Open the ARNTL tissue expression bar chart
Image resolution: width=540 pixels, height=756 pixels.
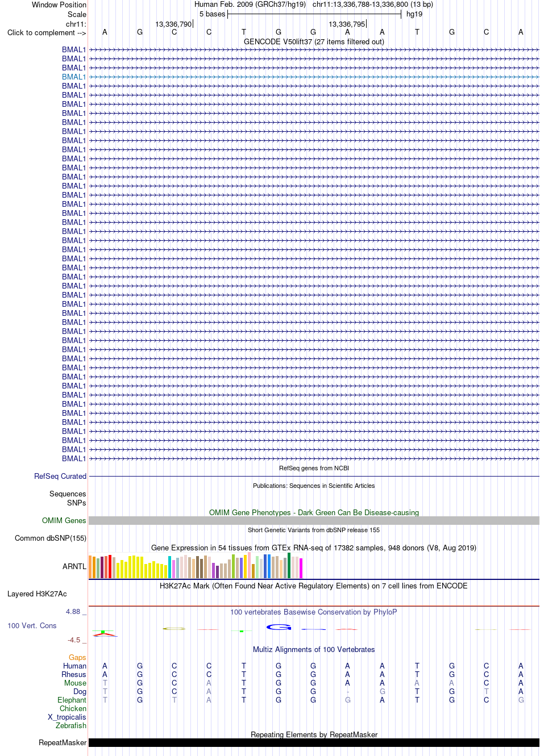coord(196,565)
